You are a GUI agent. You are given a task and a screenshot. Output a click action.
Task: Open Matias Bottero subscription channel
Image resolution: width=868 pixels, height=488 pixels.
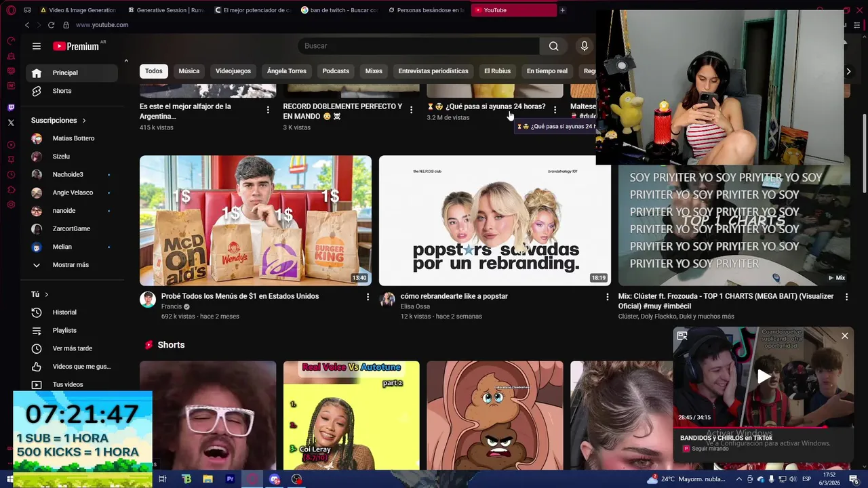(72, 138)
